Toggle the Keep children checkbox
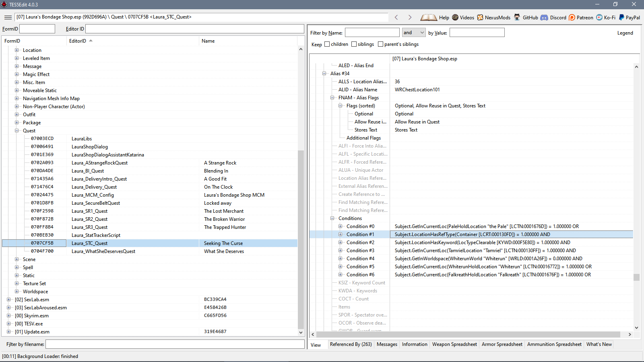 coord(327,44)
